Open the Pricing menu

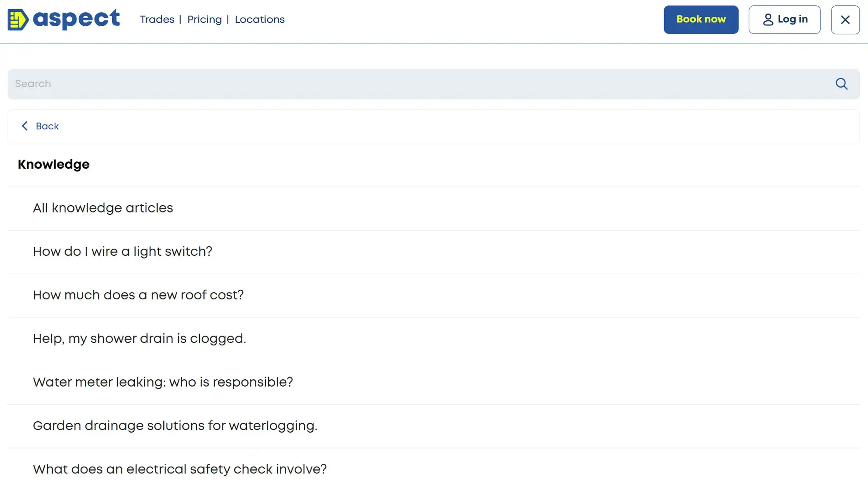[x=204, y=19]
